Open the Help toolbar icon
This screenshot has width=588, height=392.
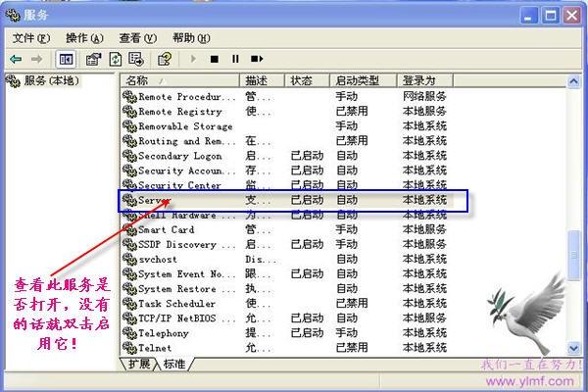pyautogui.click(x=165, y=59)
